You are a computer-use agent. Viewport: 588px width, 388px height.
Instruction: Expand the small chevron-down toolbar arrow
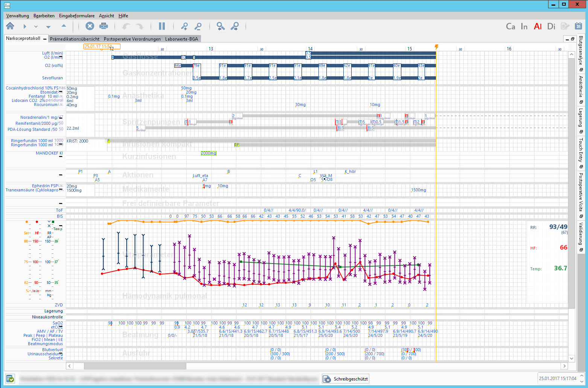click(36, 27)
